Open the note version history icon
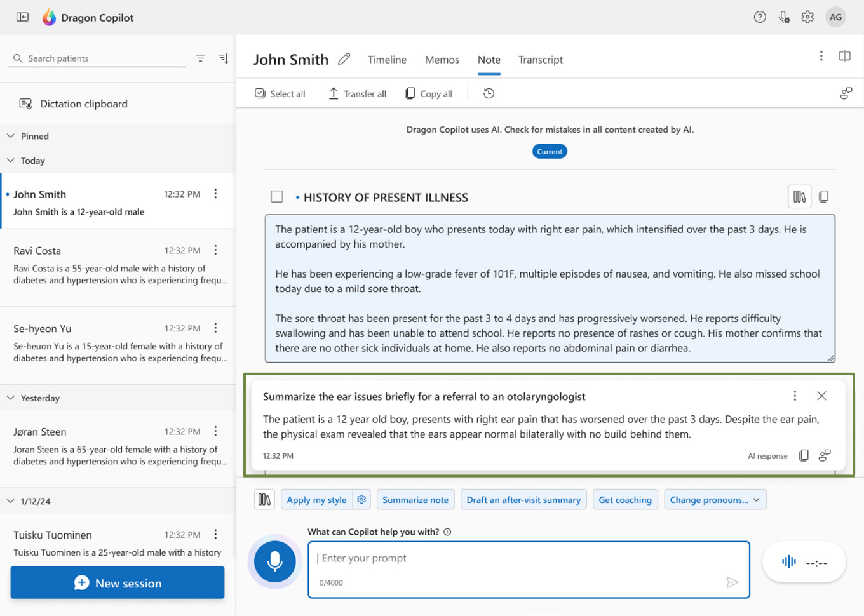864x616 pixels. coord(489,93)
